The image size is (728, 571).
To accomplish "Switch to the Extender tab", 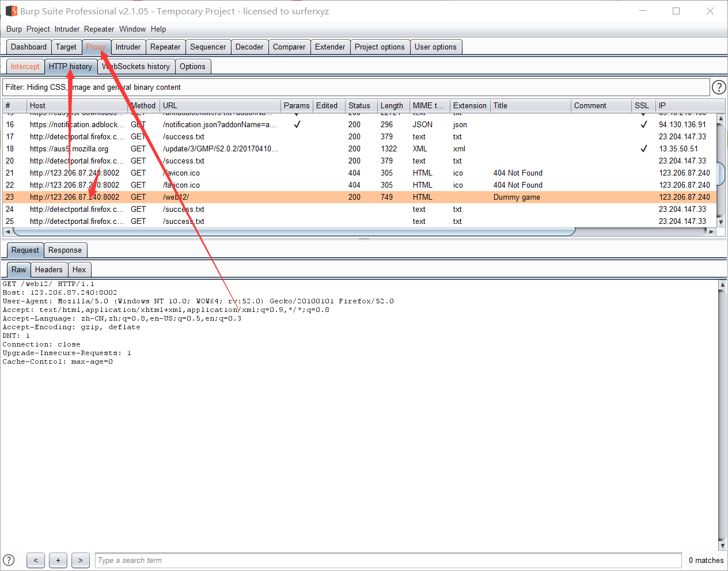I will [x=330, y=47].
